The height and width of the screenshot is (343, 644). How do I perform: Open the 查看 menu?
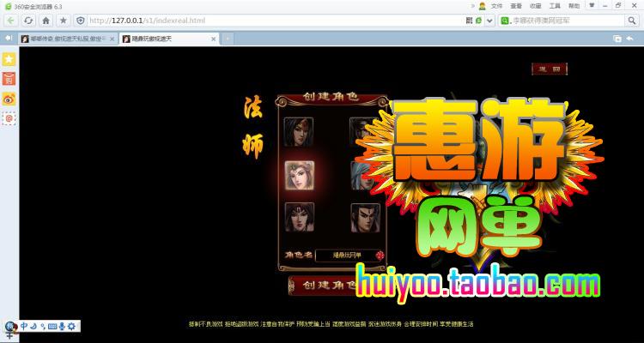coord(516,6)
